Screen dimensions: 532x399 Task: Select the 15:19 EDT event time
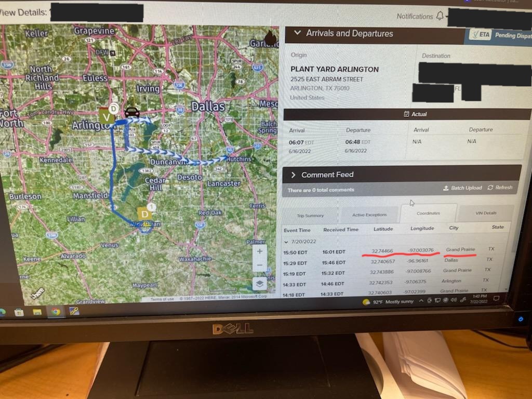(x=294, y=274)
